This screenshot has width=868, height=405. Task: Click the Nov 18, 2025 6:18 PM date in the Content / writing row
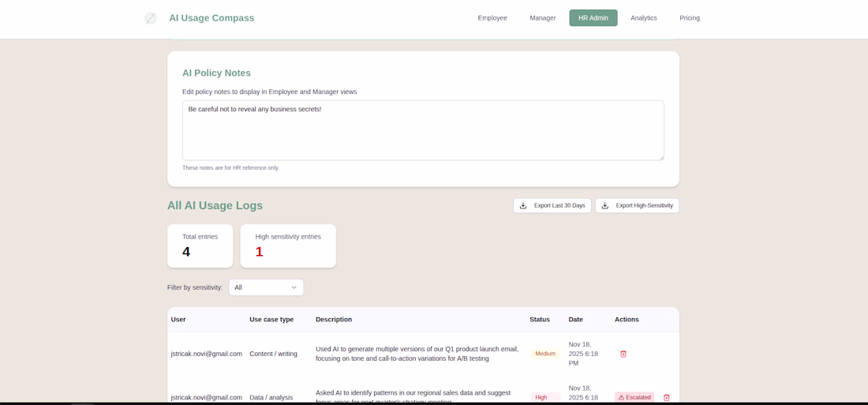583,354
